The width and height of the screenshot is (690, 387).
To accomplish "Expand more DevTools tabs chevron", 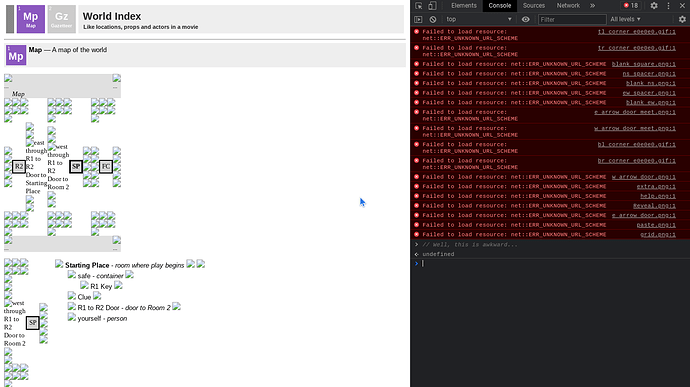I will (x=592, y=6).
